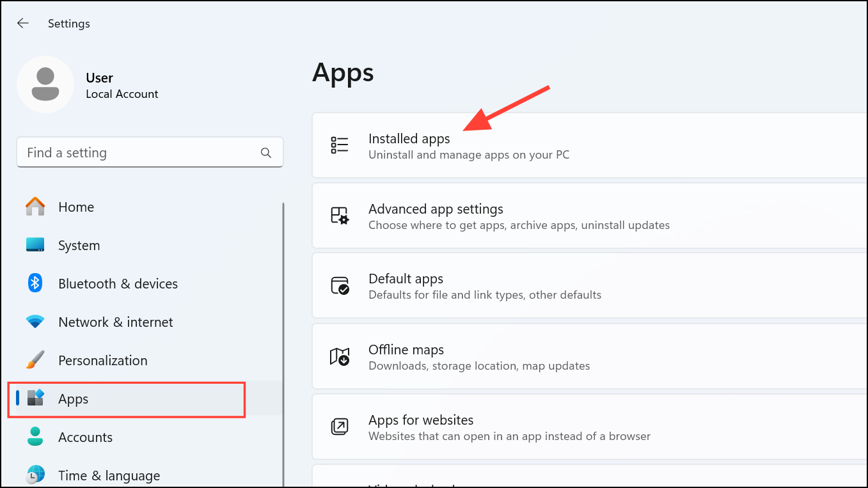Click the Home house icon
This screenshot has height=488, width=868.
point(35,207)
